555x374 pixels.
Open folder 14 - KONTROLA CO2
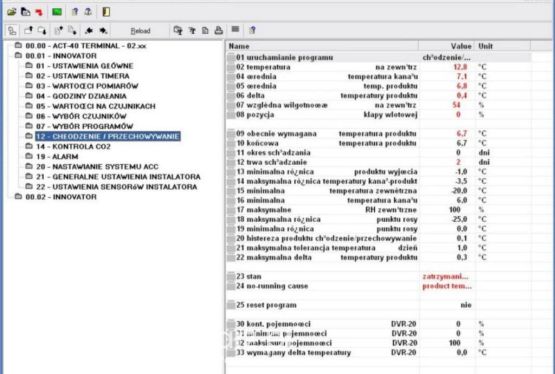73,146
